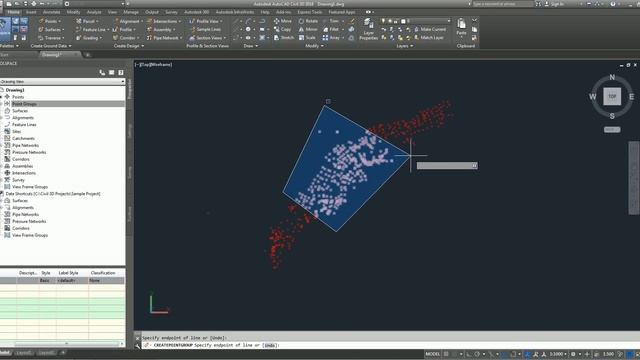Screen dimensions: 640x360
Task: Select the Copy tool in Modify panel
Action: click(282, 29)
